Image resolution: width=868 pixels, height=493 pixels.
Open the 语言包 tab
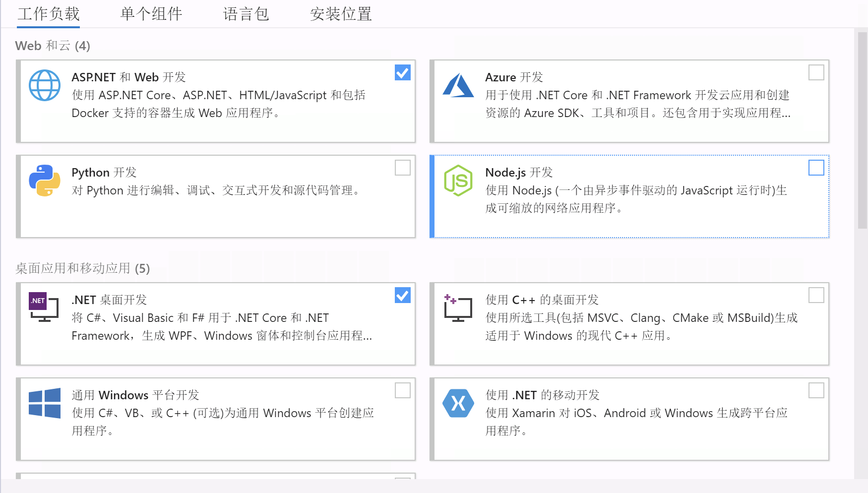coord(246,14)
